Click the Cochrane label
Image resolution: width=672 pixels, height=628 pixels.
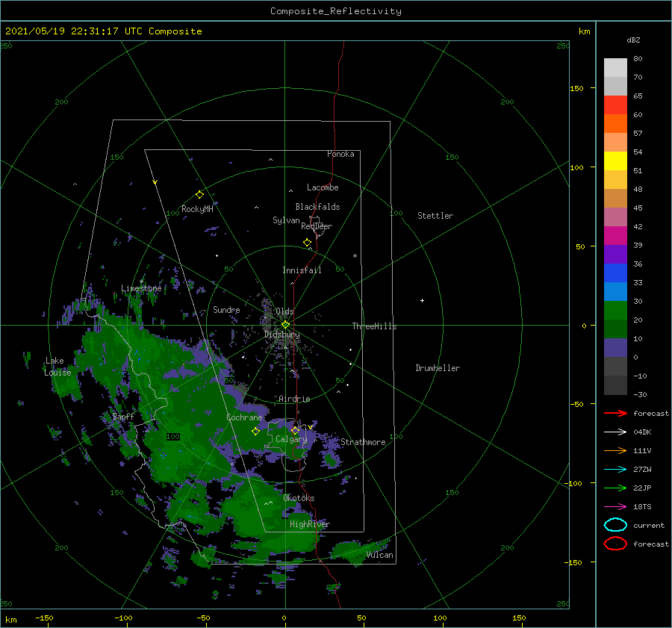click(244, 417)
